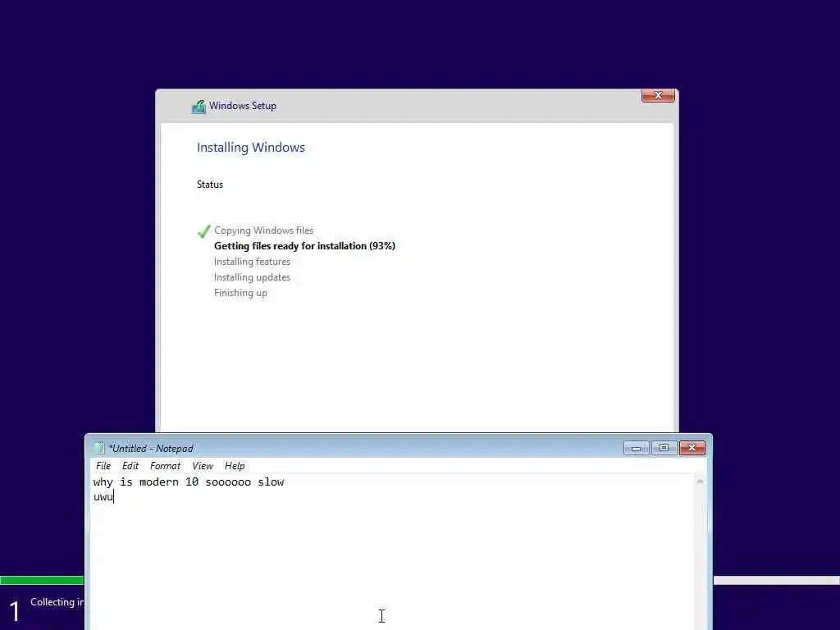Place cursor after 'uwu' in Notepad text

point(114,496)
